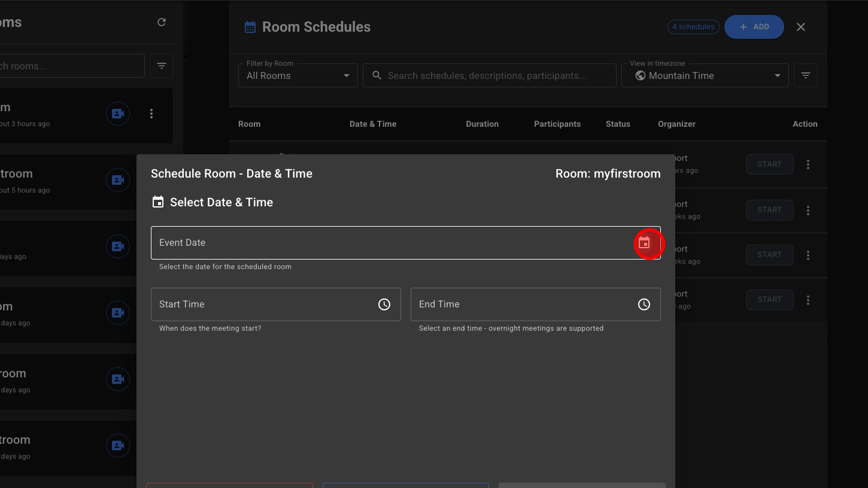
Task: Expand the View in timezone dropdown
Action: pyautogui.click(x=705, y=76)
